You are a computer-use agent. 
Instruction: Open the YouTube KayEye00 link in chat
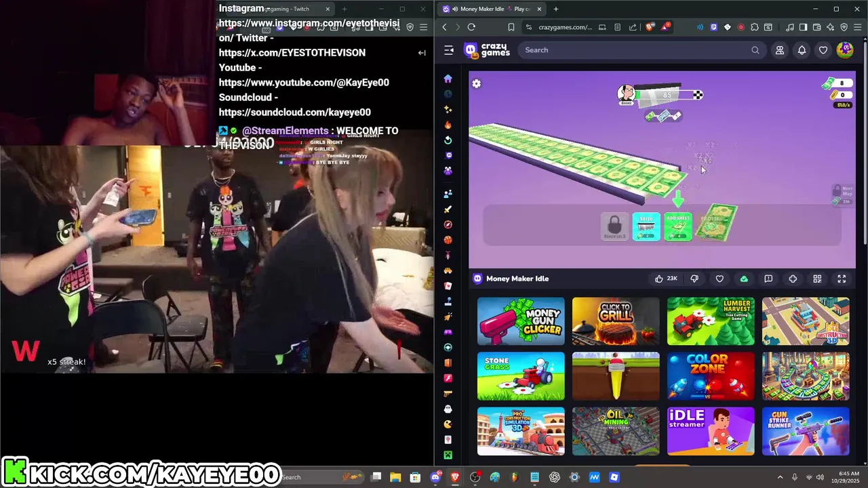[304, 82]
